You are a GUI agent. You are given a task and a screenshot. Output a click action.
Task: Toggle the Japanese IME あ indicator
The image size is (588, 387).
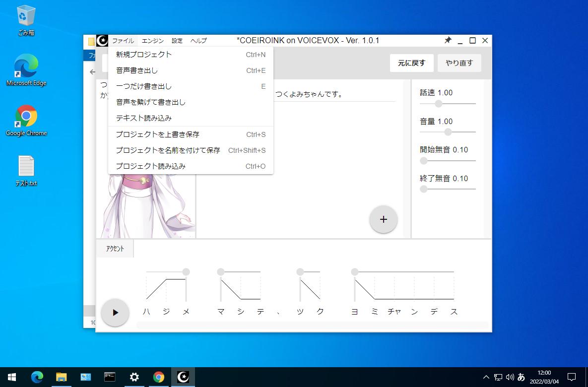pyautogui.click(x=521, y=377)
